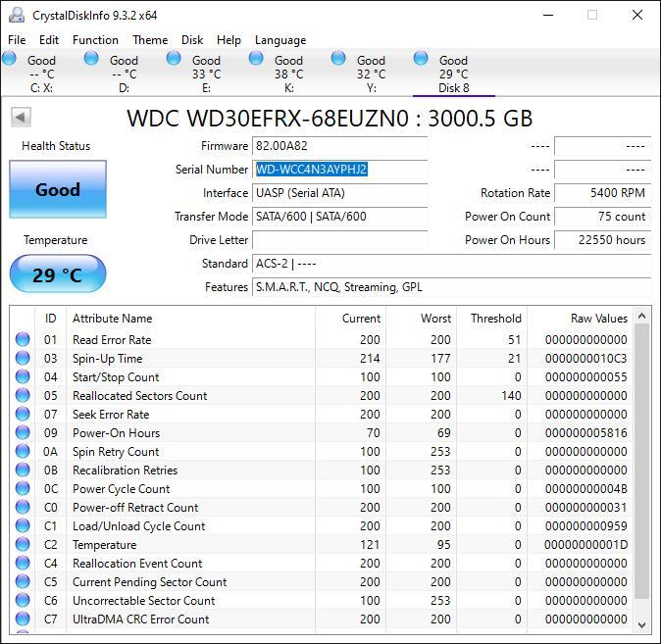The width and height of the screenshot is (661, 644).
Task: Select raw value 0000000010C3 for Spin-Up Time
Action: pos(585,358)
